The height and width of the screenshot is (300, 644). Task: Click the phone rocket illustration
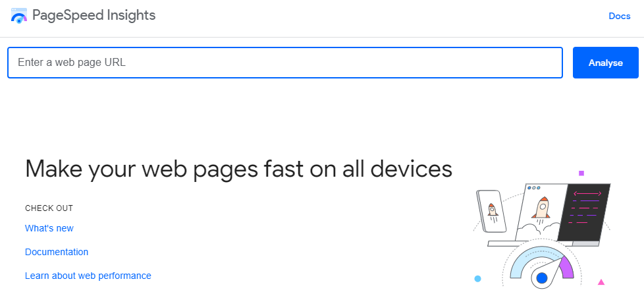492,211
